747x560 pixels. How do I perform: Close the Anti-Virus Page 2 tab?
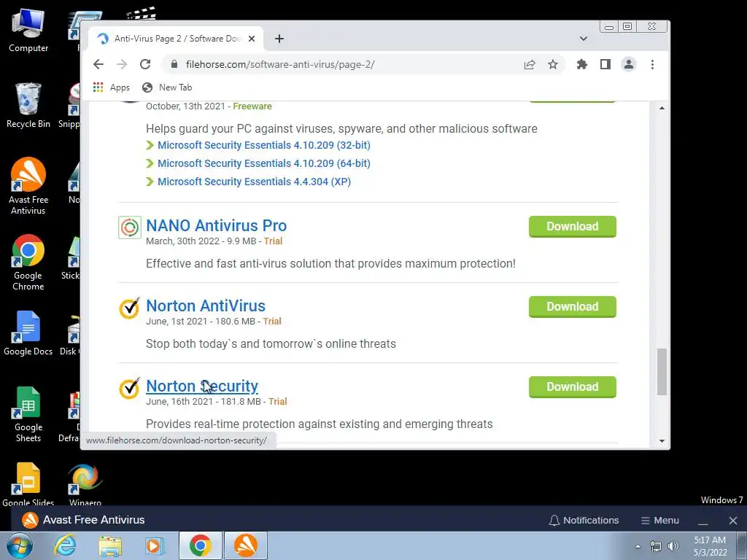click(x=252, y=39)
